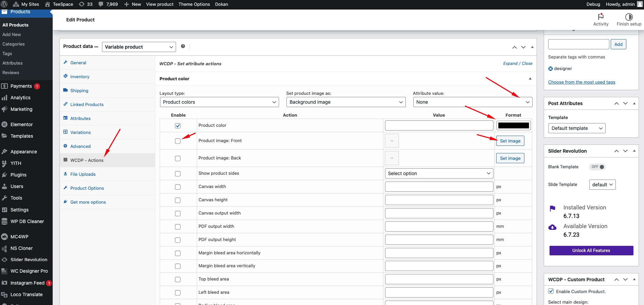Open the Dokan admin bar menu
644x305 pixels.
[x=222, y=4]
